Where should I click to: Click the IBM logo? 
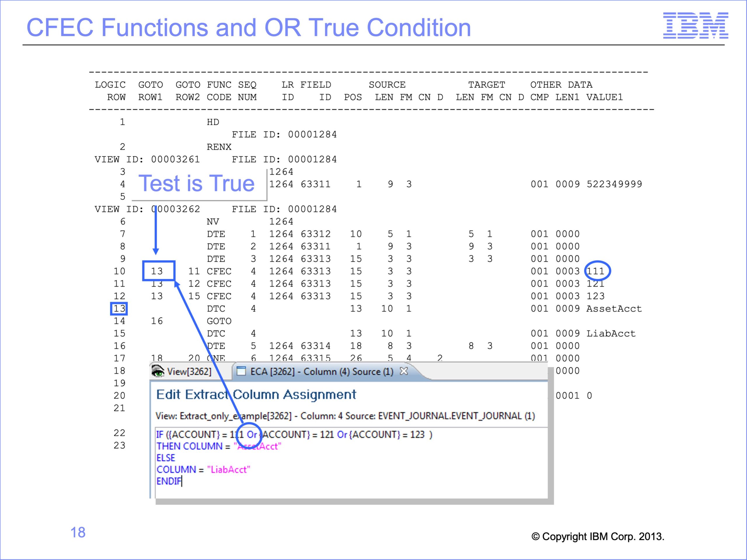pos(696,25)
